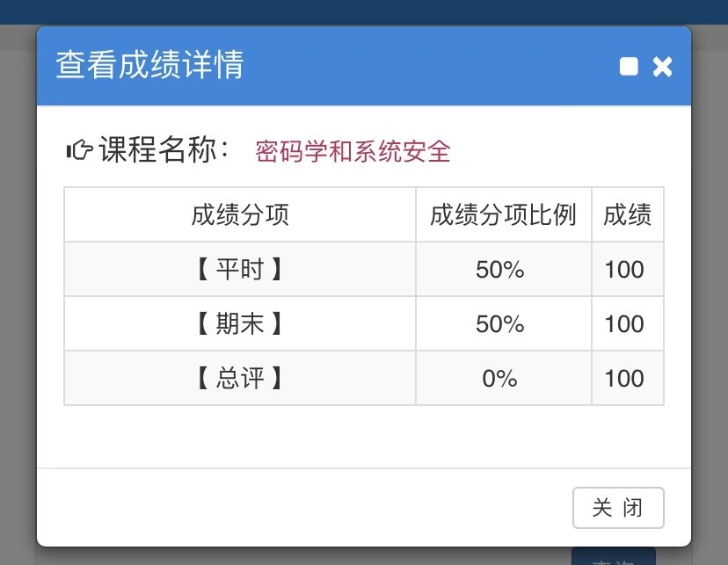
Task: Click the 50% ratio in 平时 row
Action: (500, 270)
